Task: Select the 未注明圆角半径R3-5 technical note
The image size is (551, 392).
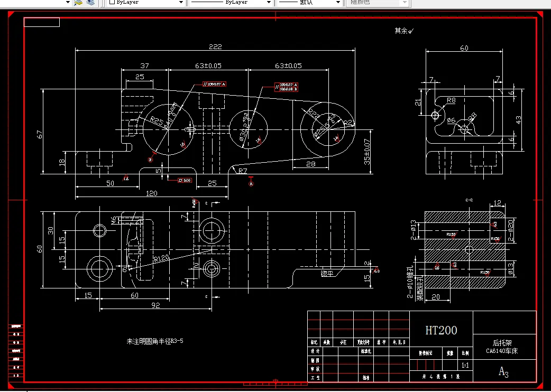Action: click(x=155, y=341)
